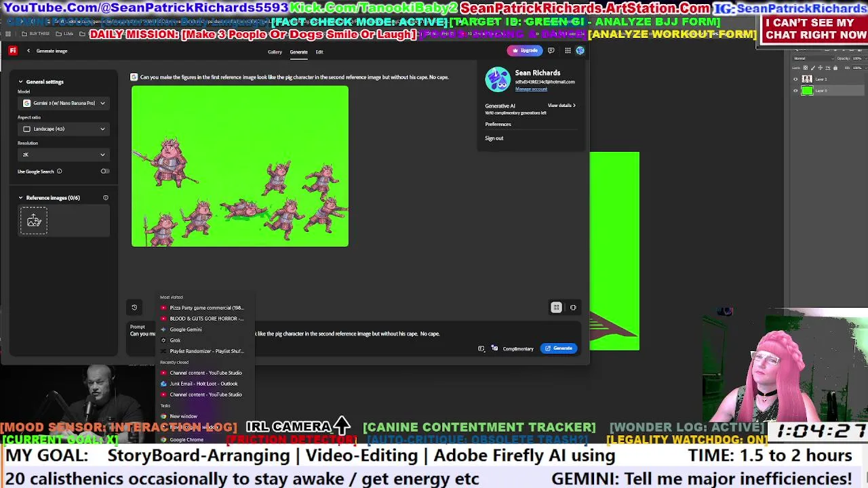The width and height of the screenshot is (868, 488).
Task: Show info about Use Google Search
Action: 59,171
